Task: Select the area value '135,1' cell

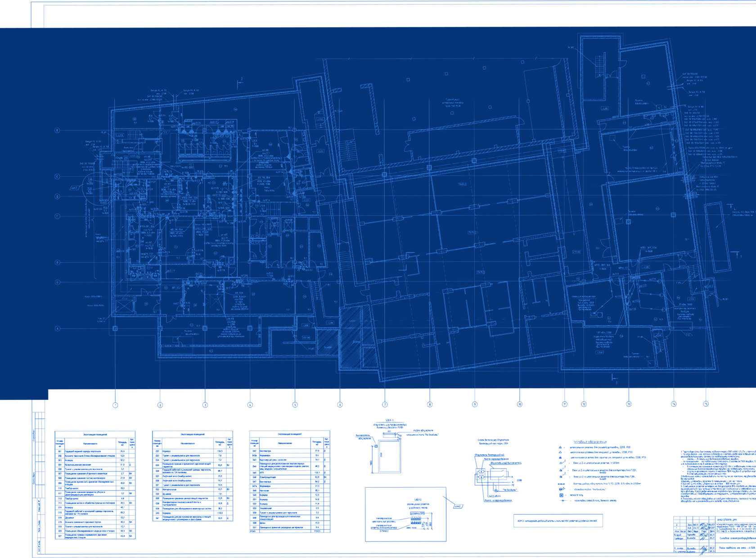Action: [317, 473]
